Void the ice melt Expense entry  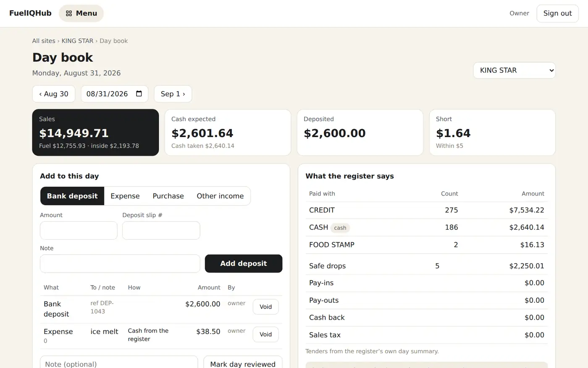[265, 334]
